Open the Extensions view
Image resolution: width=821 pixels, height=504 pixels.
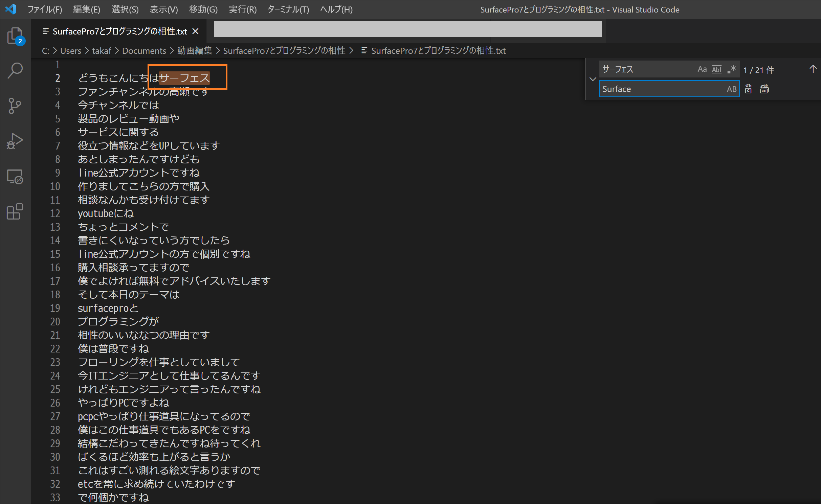click(x=15, y=212)
